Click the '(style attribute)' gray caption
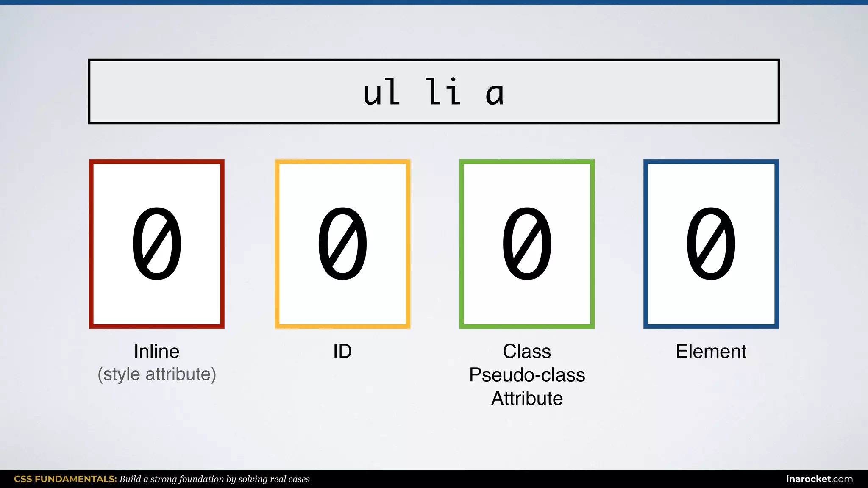Image resolution: width=868 pixels, height=488 pixels. pos(156,374)
